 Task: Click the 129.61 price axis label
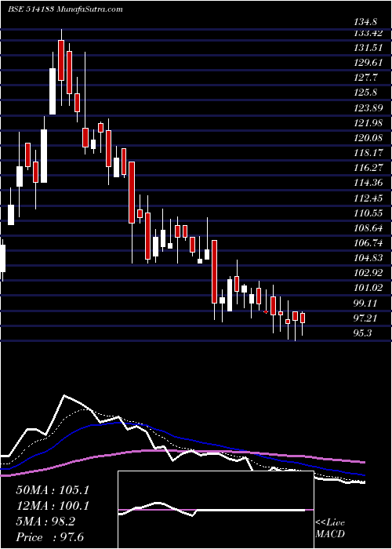(x=369, y=63)
